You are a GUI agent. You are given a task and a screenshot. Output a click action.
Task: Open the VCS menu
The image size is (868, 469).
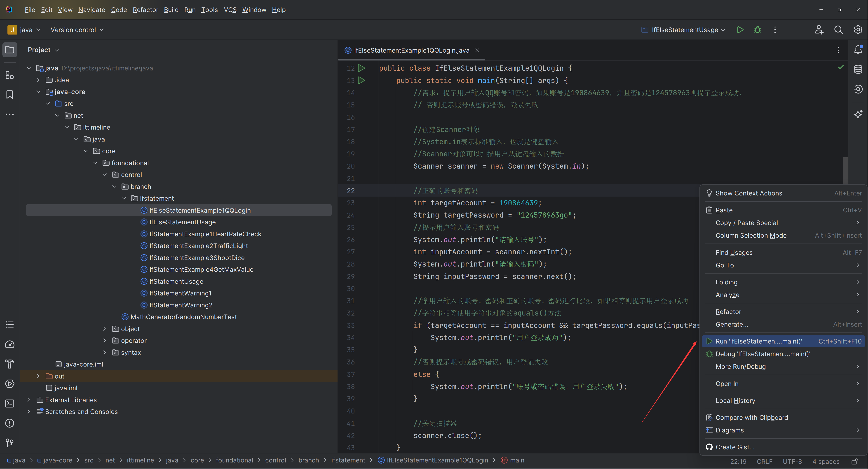(x=230, y=10)
